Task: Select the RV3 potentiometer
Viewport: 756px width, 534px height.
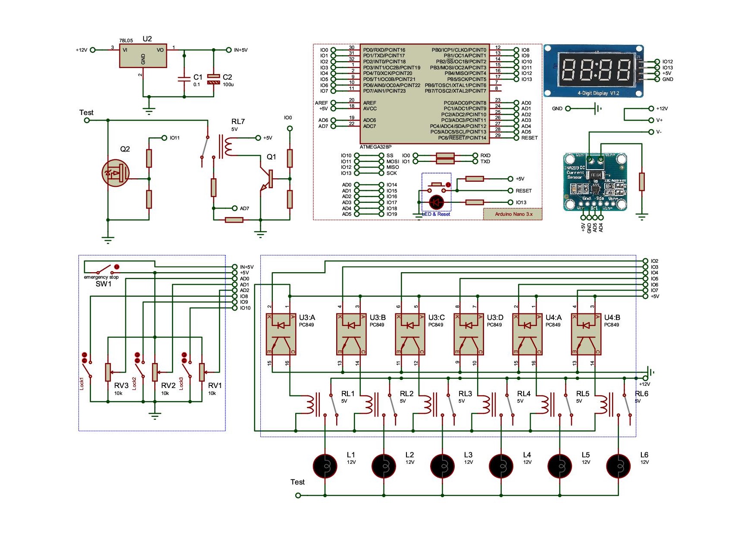Action: pyautogui.click(x=108, y=372)
